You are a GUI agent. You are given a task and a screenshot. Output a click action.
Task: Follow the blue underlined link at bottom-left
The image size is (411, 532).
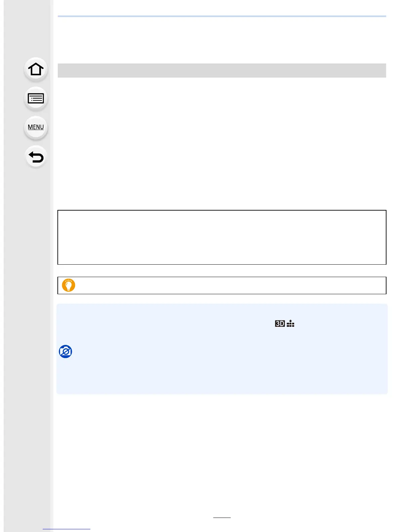(x=66, y=529)
